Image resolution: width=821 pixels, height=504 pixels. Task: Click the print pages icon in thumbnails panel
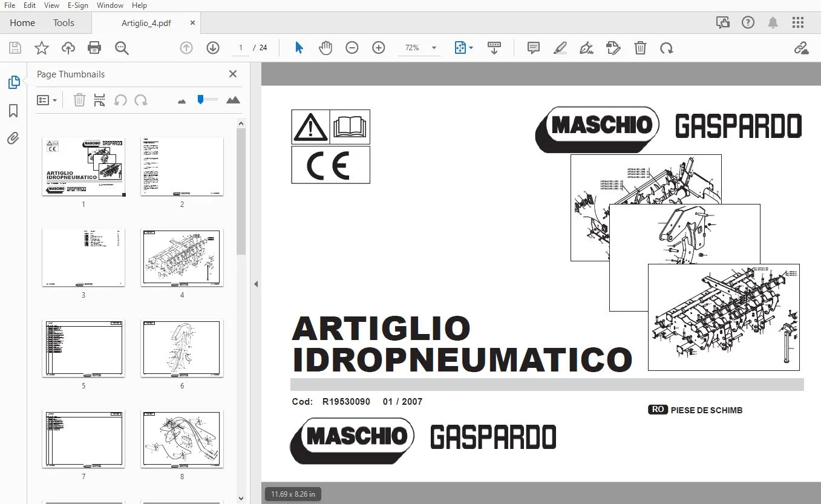pyautogui.click(x=100, y=100)
